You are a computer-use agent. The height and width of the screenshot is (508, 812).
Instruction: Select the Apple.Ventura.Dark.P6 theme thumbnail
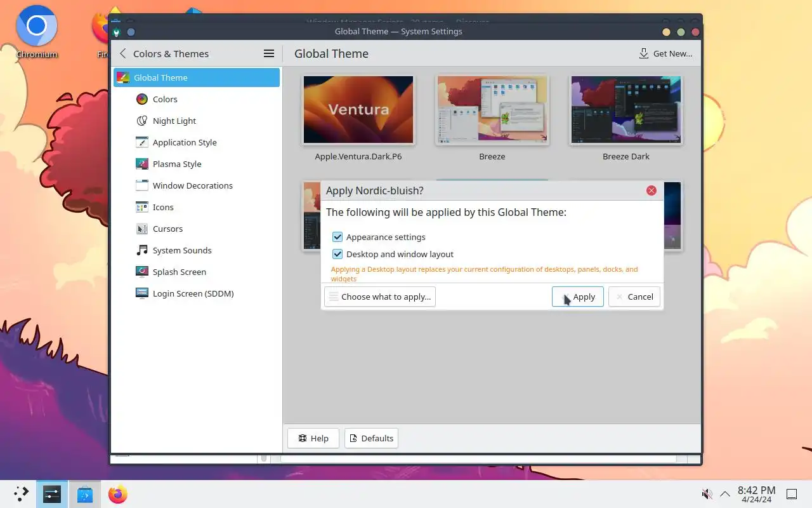[358, 110]
